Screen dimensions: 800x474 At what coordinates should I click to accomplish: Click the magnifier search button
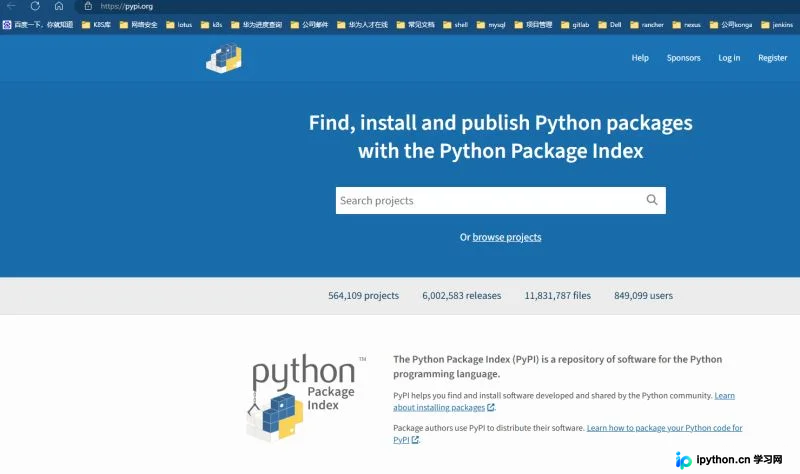[652, 200]
